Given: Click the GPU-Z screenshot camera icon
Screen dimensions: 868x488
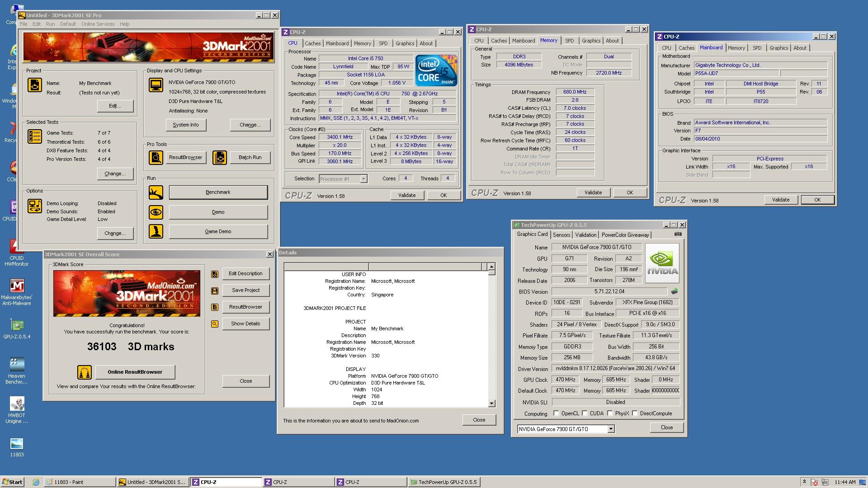Looking at the screenshot, I should point(678,234).
